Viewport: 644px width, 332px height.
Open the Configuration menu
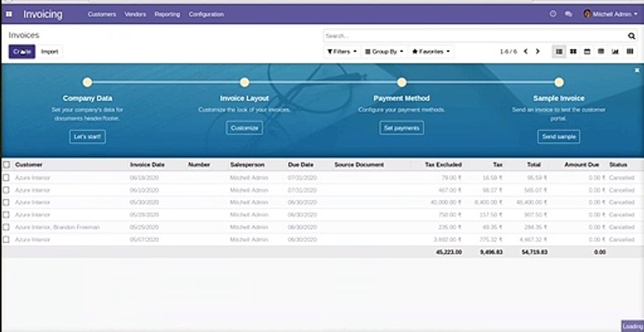(x=206, y=14)
